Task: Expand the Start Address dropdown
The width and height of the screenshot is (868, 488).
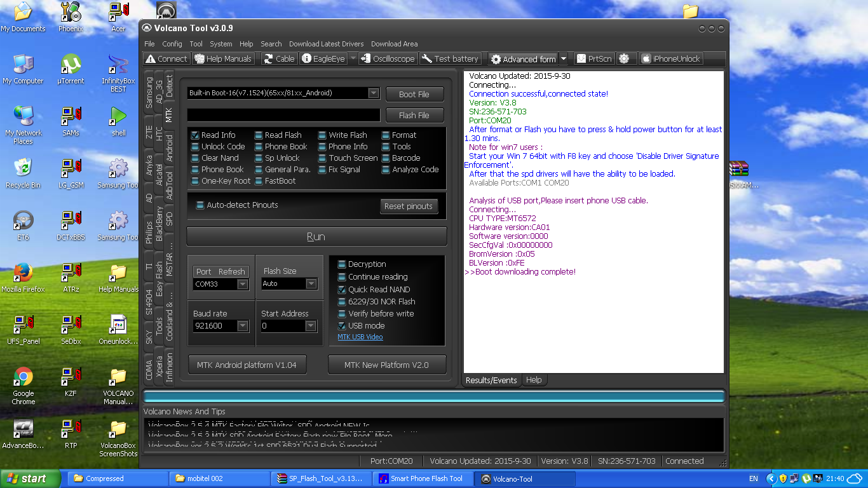Action: pos(311,326)
